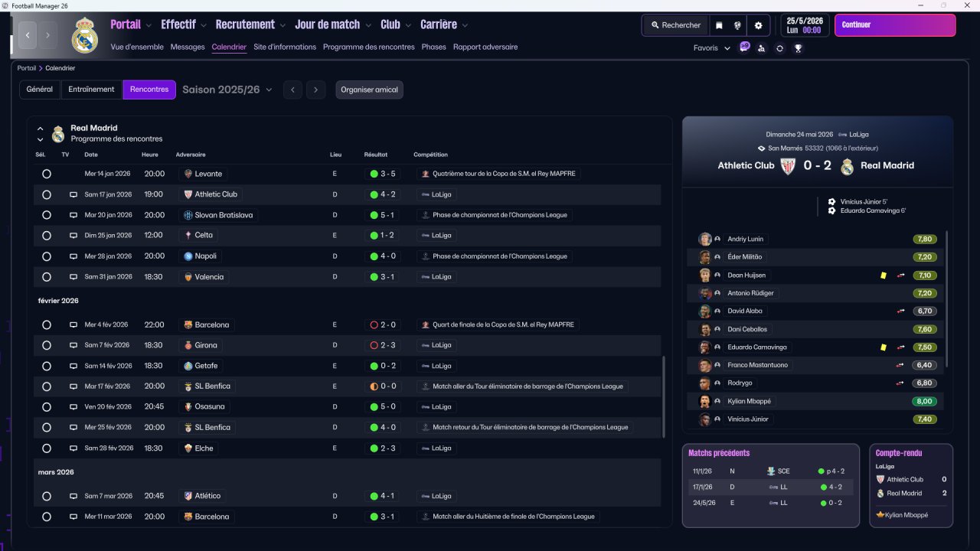Click the player ratings list scrollbar
The height and width of the screenshot is (551, 980).
pyautogui.click(x=947, y=301)
